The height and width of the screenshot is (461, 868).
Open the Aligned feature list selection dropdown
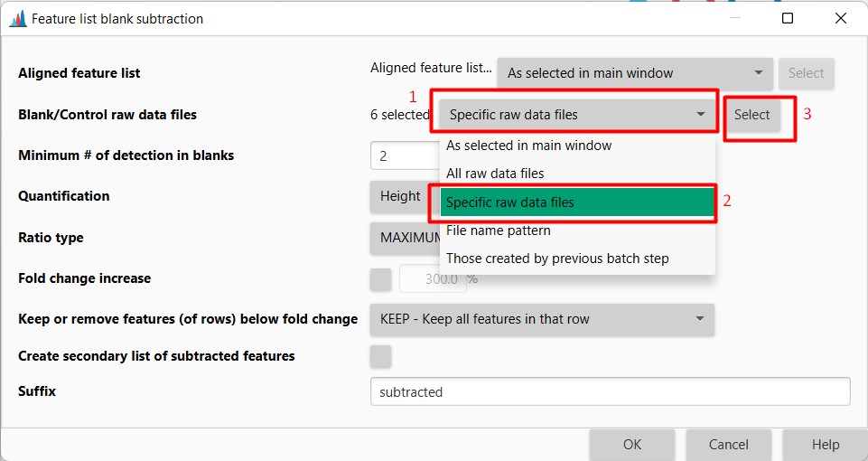[x=634, y=73]
